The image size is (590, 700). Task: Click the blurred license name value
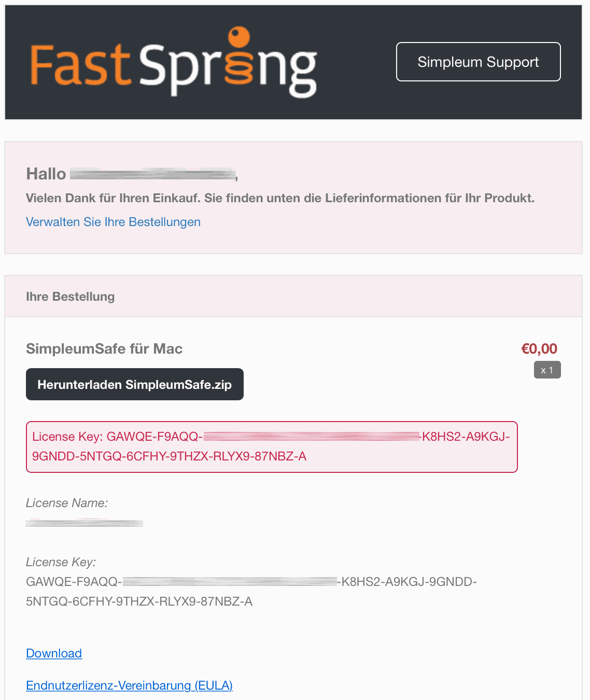(x=85, y=523)
